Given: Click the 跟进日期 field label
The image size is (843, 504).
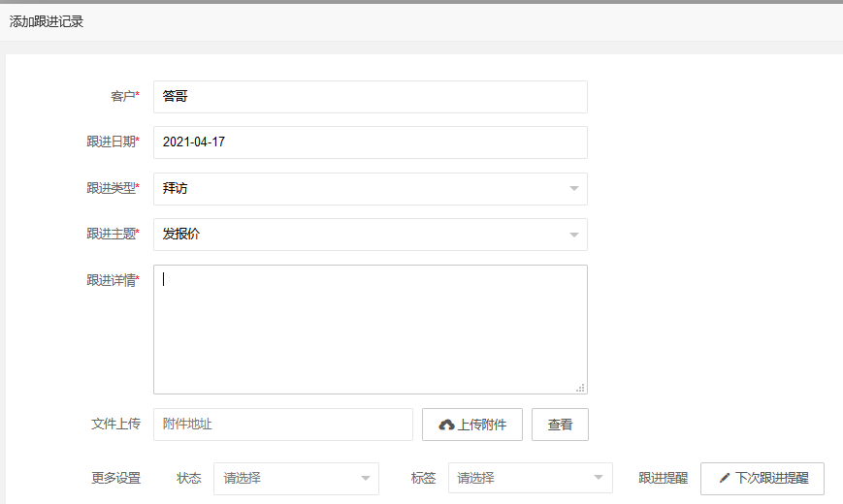Looking at the screenshot, I should click(x=112, y=142).
